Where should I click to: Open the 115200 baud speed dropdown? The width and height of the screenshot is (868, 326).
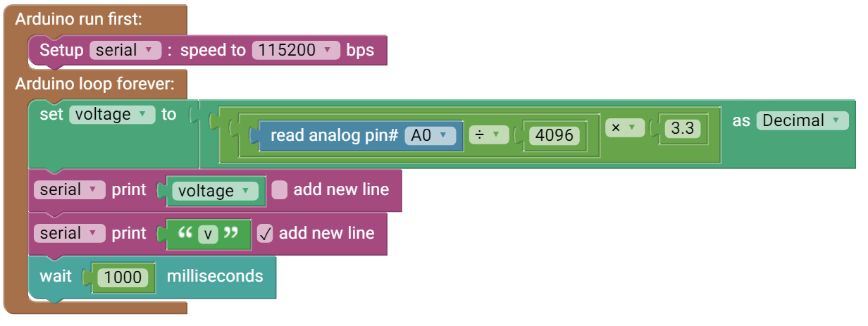point(296,51)
